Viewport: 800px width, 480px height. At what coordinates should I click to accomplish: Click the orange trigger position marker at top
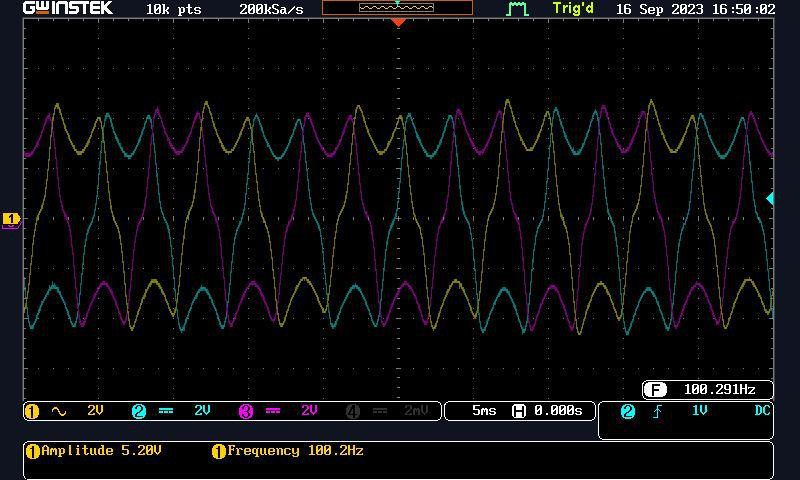pyautogui.click(x=398, y=22)
